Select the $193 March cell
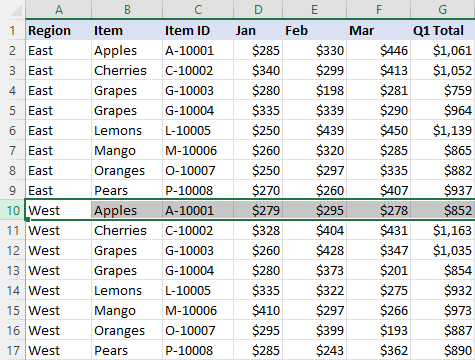475x360 pixels. 379,330
